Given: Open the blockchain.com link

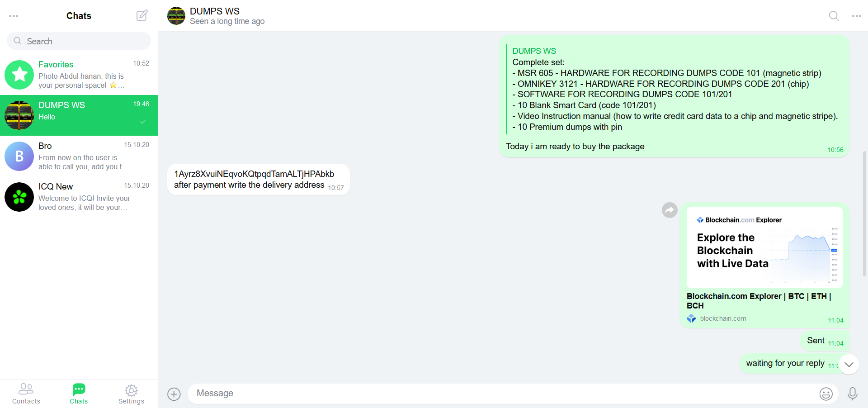Looking at the screenshot, I should pyautogui.click(x=723, y=318).
